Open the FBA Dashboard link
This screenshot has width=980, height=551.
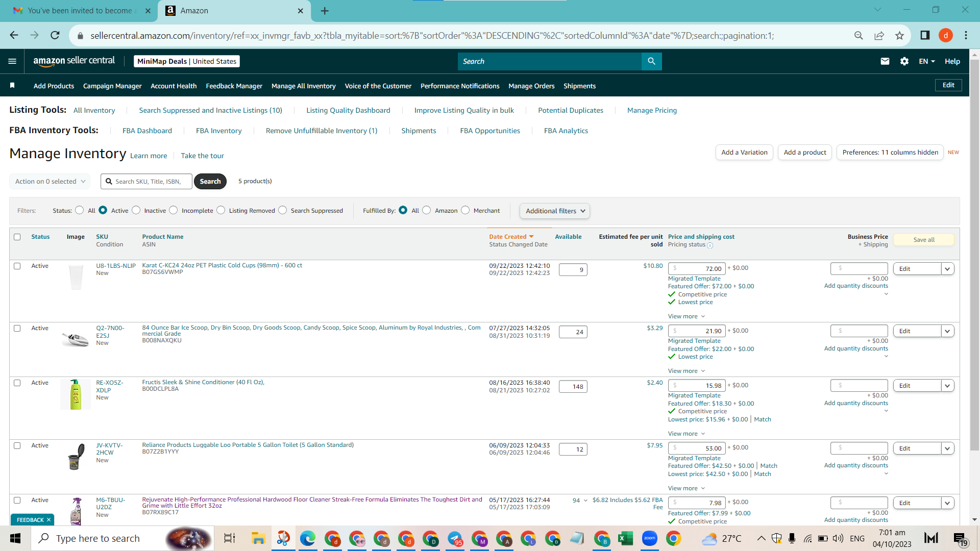tap(147, 131)
